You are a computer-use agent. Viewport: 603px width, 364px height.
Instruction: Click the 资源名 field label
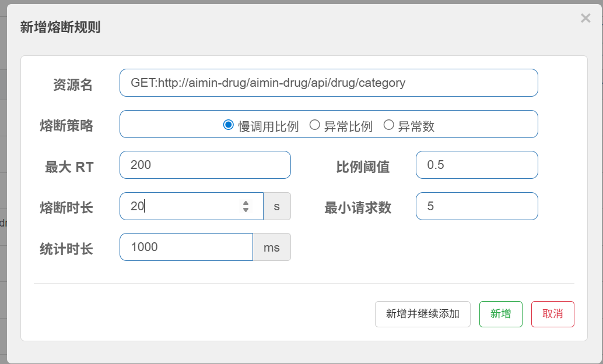pyautogui.click(x=73, y=85)
